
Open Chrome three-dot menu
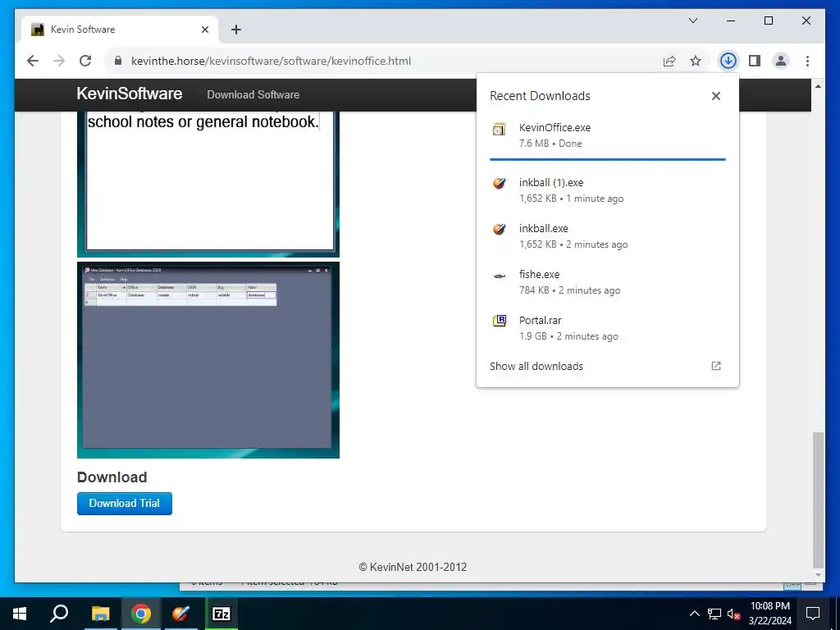tap(807, 61)
